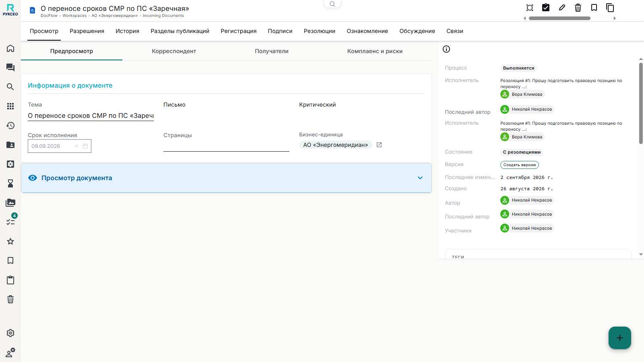The height and width of the screenshot is (362, 644).
Task: Click the АО «Энергомеридиан» business unit chip
Action: (336, 145)
